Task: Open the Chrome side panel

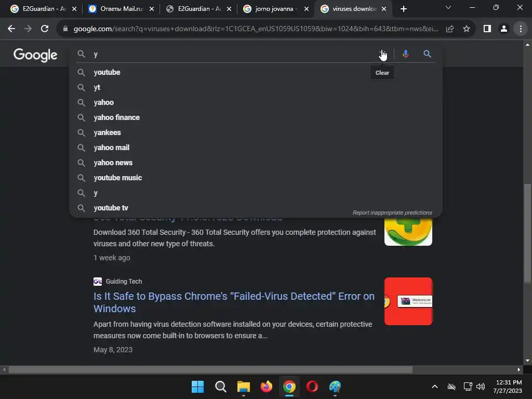Action: pyautogui.click(x=487, y=29)
